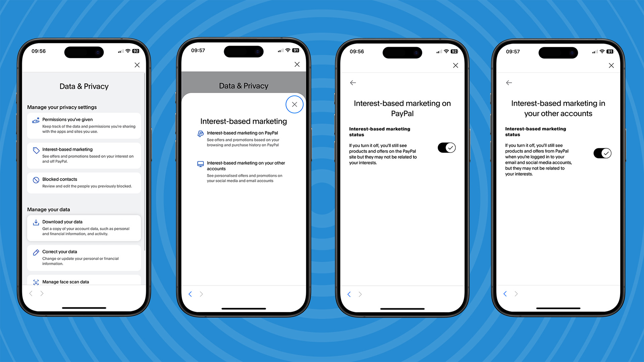
Task: Open Download your data settings
Action: [x=84, y=226]
